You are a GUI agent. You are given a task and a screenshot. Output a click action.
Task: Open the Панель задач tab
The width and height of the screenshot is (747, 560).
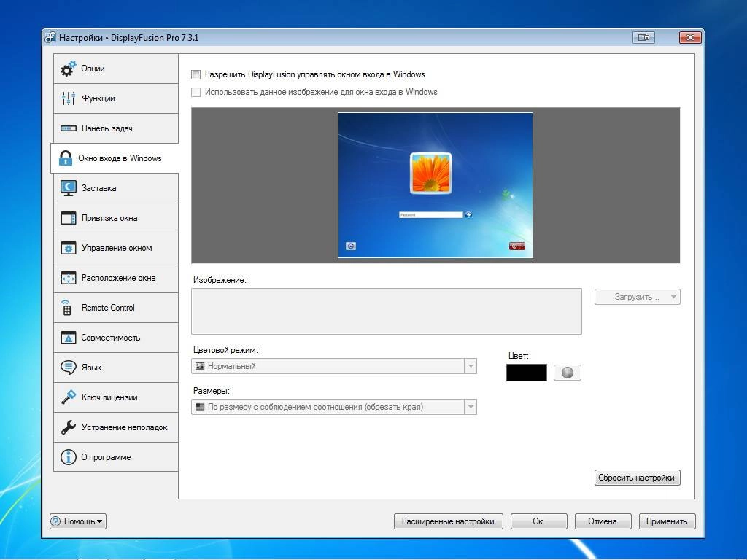[x=116, y=128]
